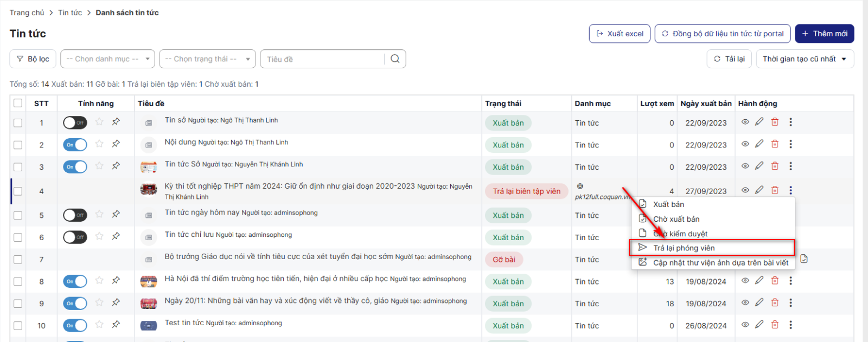Image resolution: width=868 pixels, height=342 pixels.
Task: Click the 'Xuất excel' button
Action: (x=620, y=34)
